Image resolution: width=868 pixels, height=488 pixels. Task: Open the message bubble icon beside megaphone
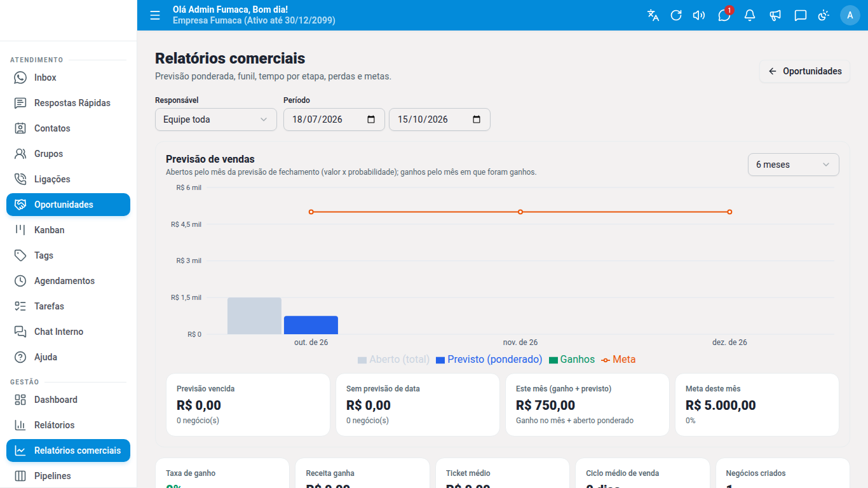coord(801,15)
